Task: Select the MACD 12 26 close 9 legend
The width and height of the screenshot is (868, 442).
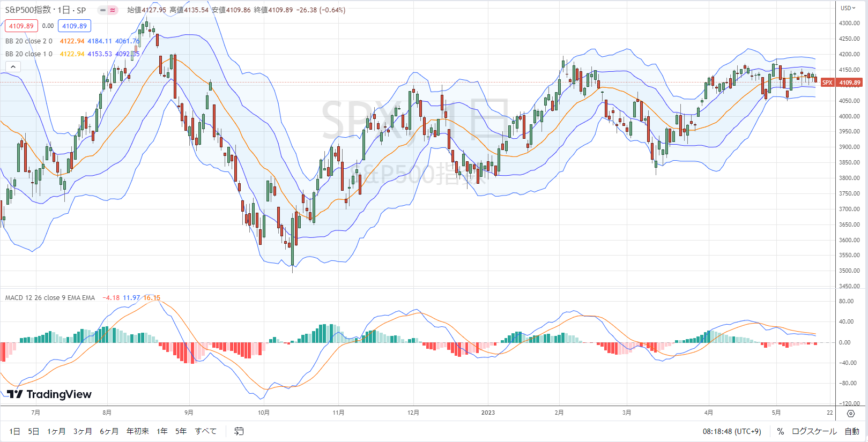Action: coord(50,298)
